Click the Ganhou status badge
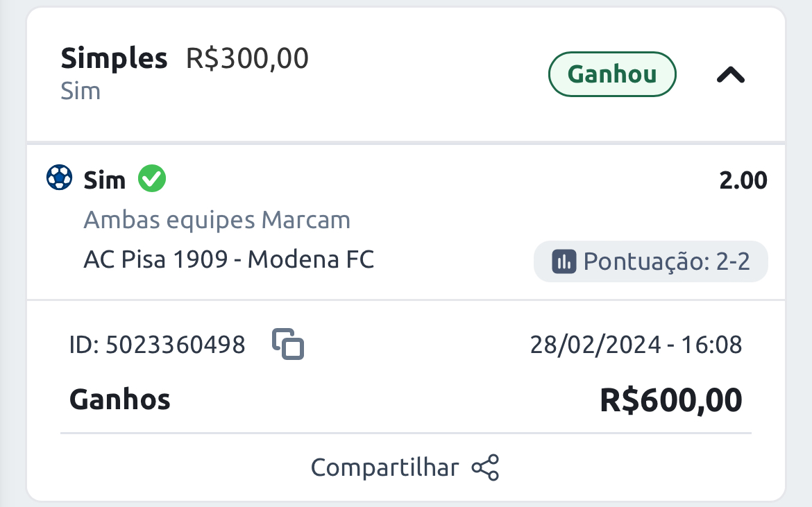 [612, 74]
